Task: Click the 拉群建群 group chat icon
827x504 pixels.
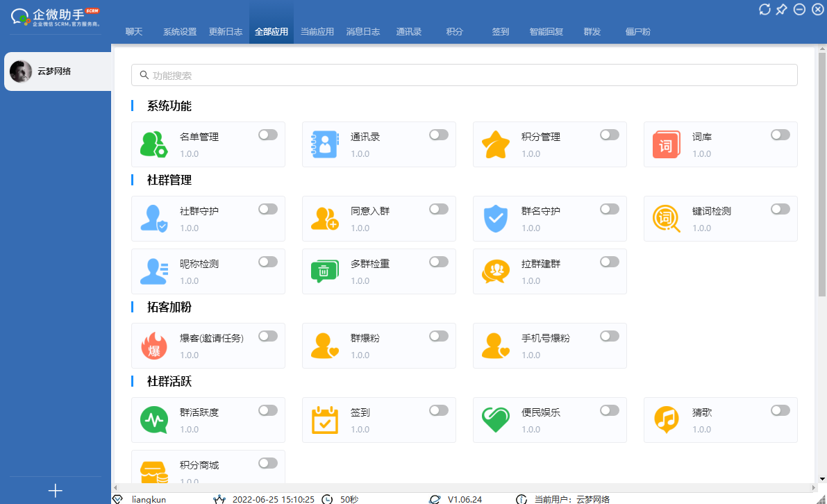Action: click(496, 271)
